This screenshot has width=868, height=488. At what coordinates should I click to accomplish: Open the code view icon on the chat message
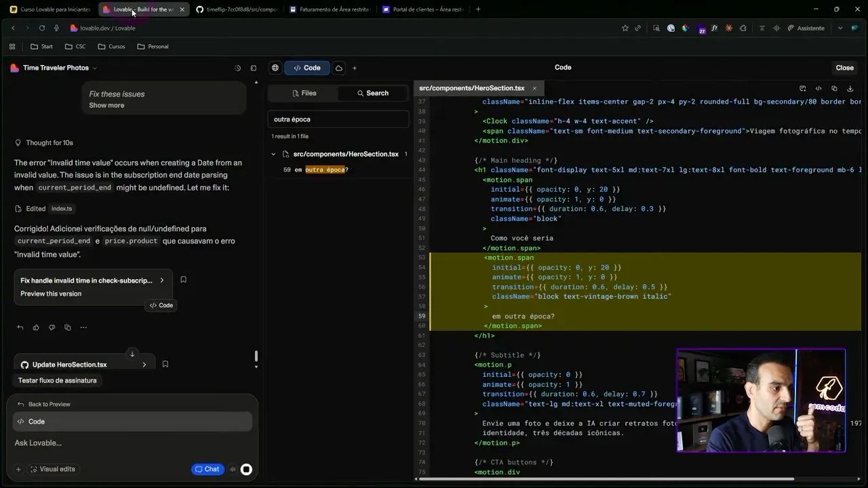pos(161,305)
